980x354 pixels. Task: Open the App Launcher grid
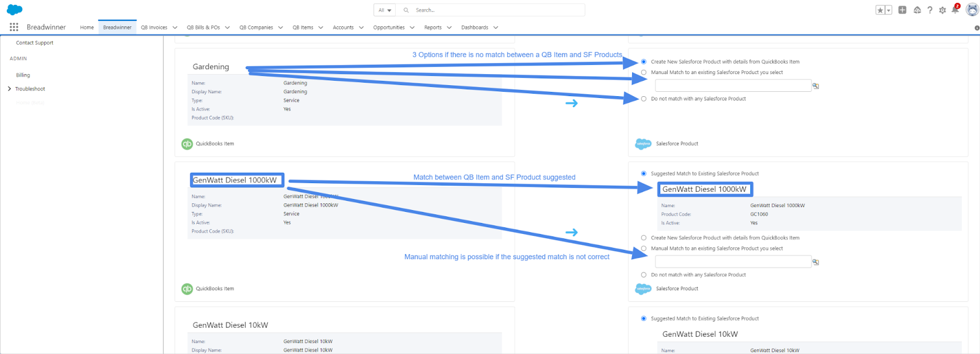point(14,27)
